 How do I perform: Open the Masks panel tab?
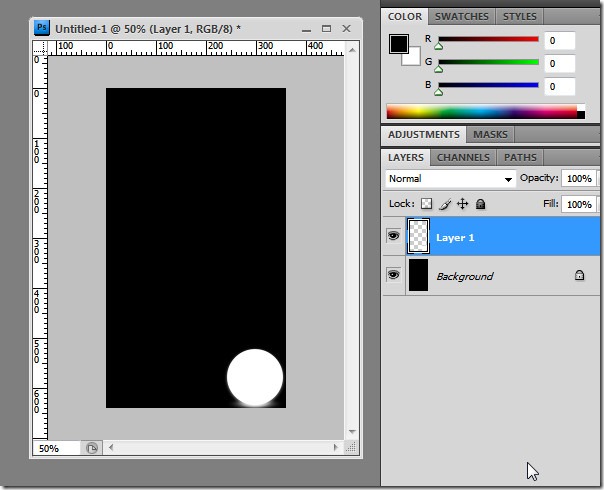click(x=490, y=134)
